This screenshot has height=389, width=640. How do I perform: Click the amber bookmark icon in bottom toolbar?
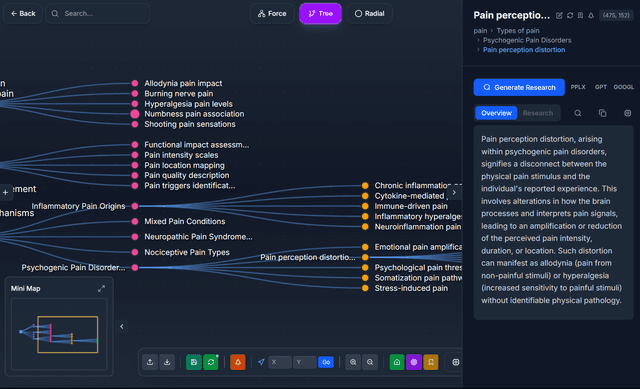pyautogui.click(x=431, y=362)
